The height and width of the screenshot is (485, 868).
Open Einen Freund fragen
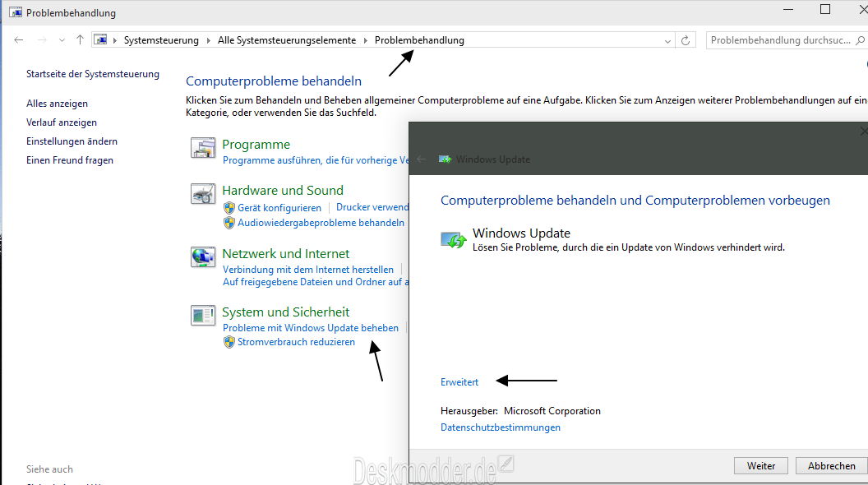click(70, 160)
